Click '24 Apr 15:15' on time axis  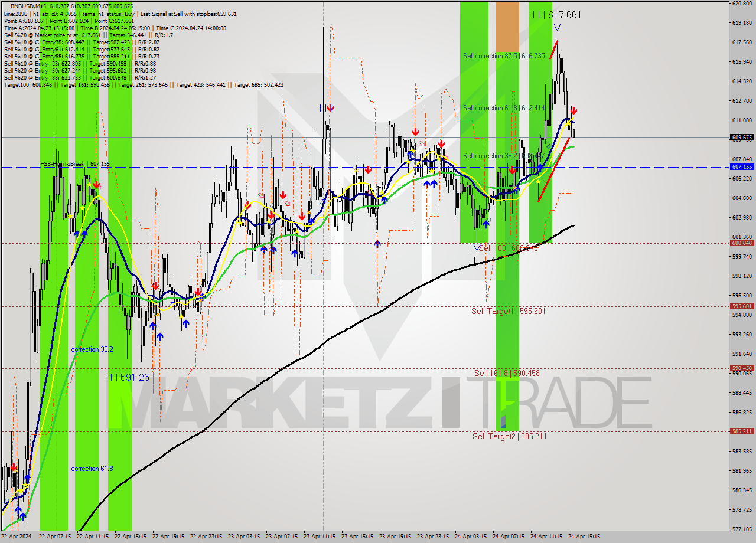click(584, 537)
